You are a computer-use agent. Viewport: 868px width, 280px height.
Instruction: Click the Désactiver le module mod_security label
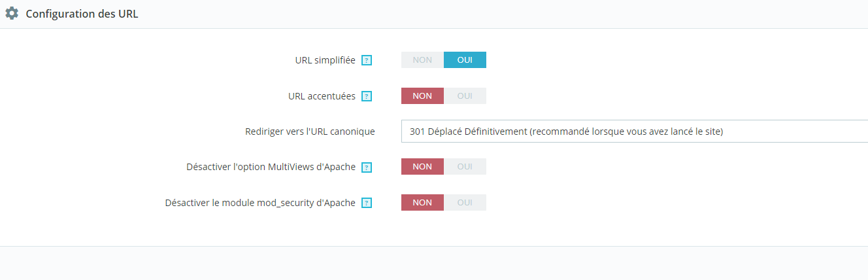[260, 203]
